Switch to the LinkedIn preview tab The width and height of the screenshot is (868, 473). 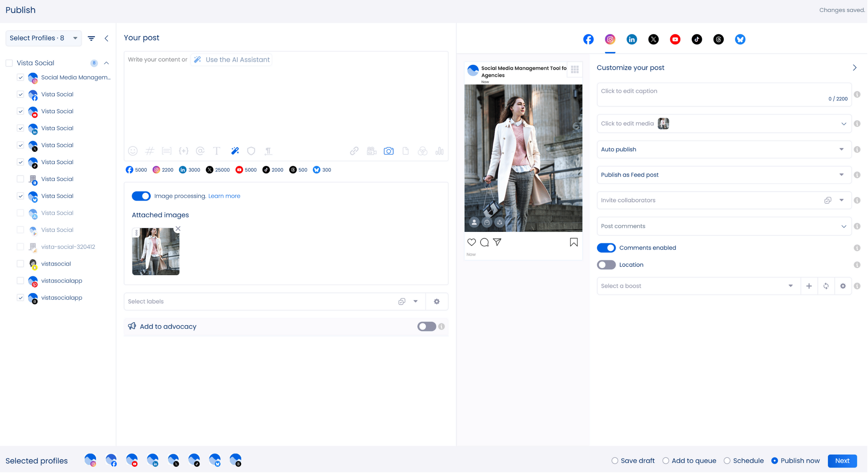[632, 39]
